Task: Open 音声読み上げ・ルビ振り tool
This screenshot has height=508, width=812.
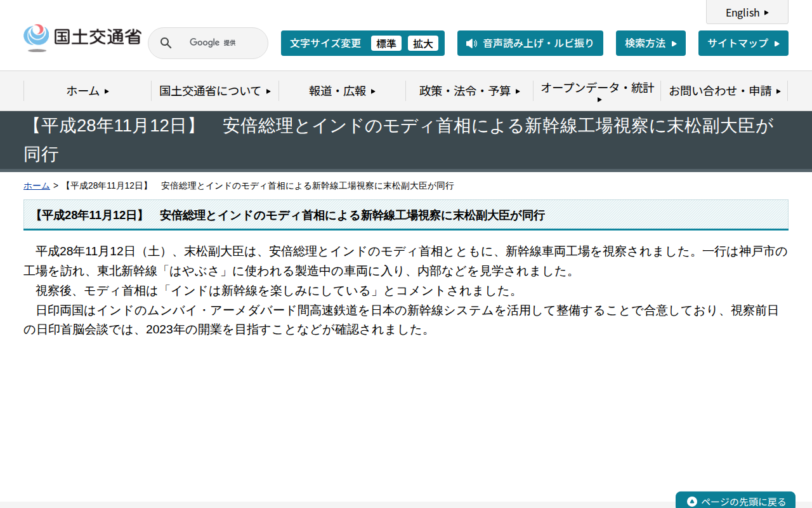Action: (530, 43)
